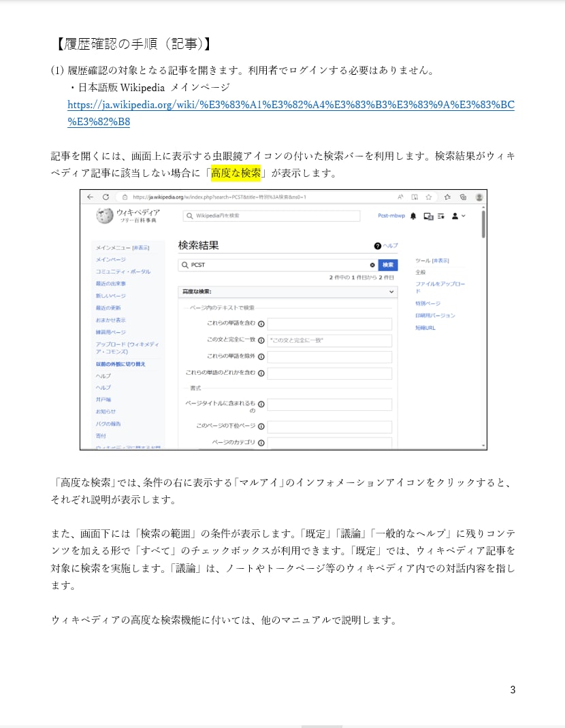Click the read aloud (A) icon in address bar
Image resolution: width=565 pixels, height=728 pixels.
(400, 197)
